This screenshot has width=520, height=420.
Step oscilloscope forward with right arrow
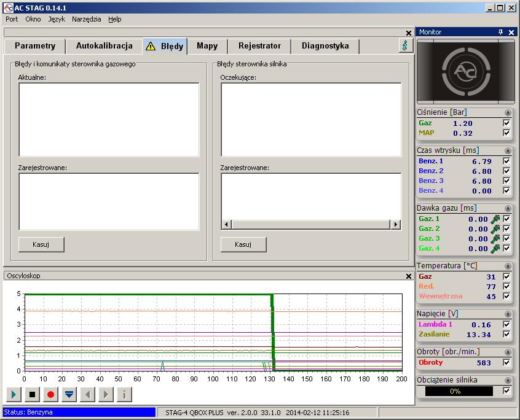pos(106,394)
